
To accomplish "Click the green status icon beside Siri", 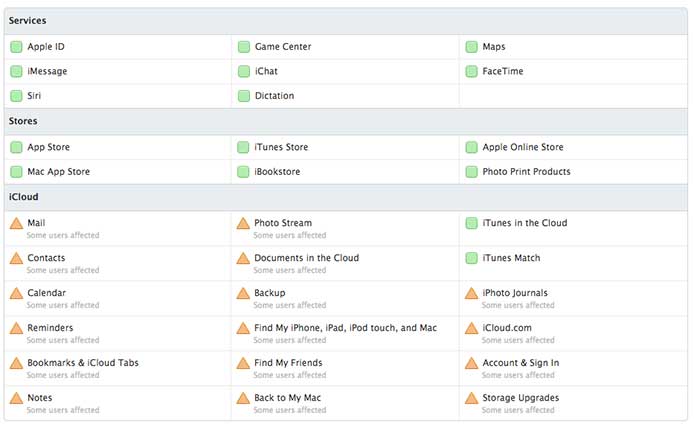I will (x=16, y=96).
